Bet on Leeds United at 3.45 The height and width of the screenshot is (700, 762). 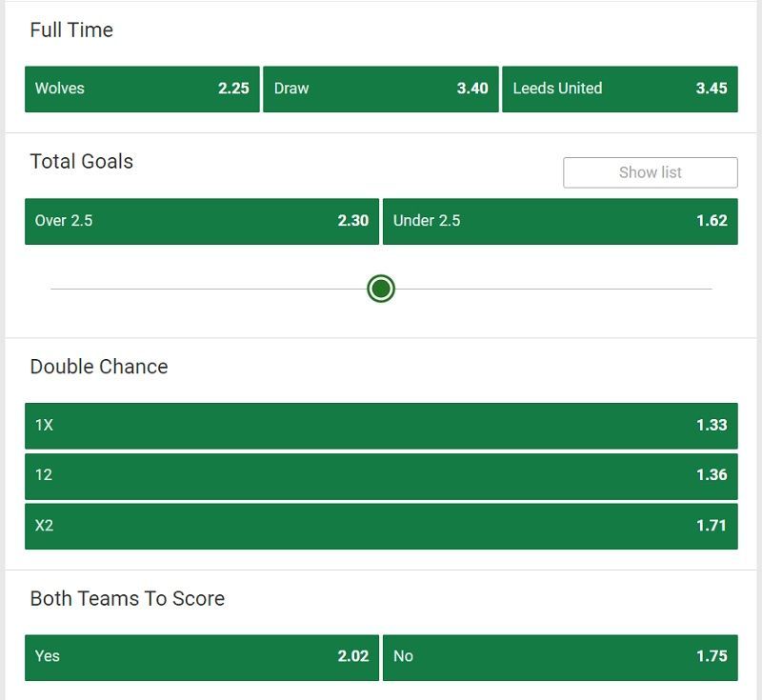tap(620, 89)
